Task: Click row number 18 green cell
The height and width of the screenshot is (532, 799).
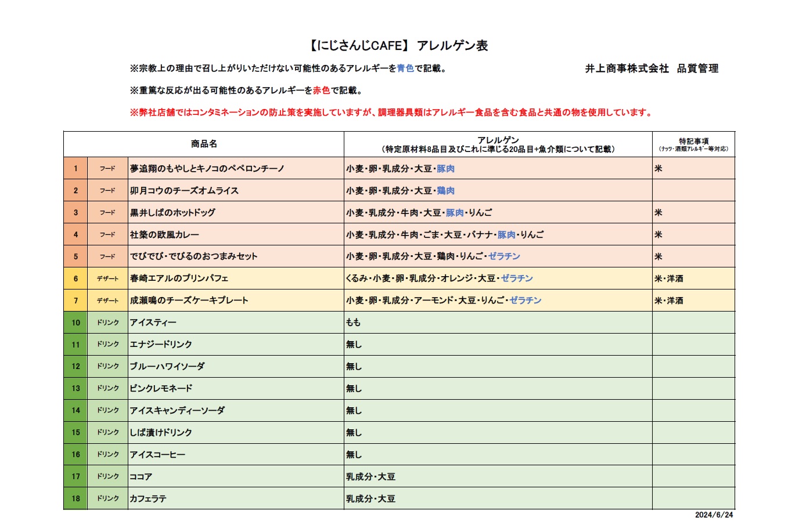Action: click(x=75, y=499)
